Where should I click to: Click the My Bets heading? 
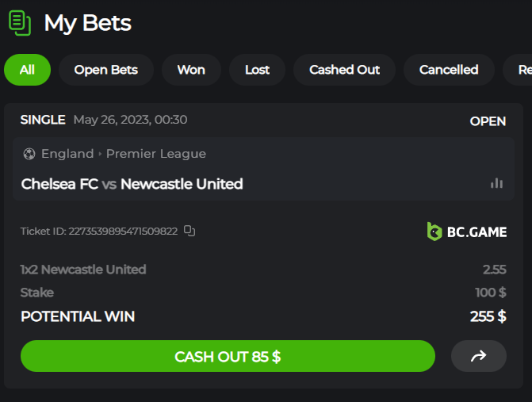87,23
